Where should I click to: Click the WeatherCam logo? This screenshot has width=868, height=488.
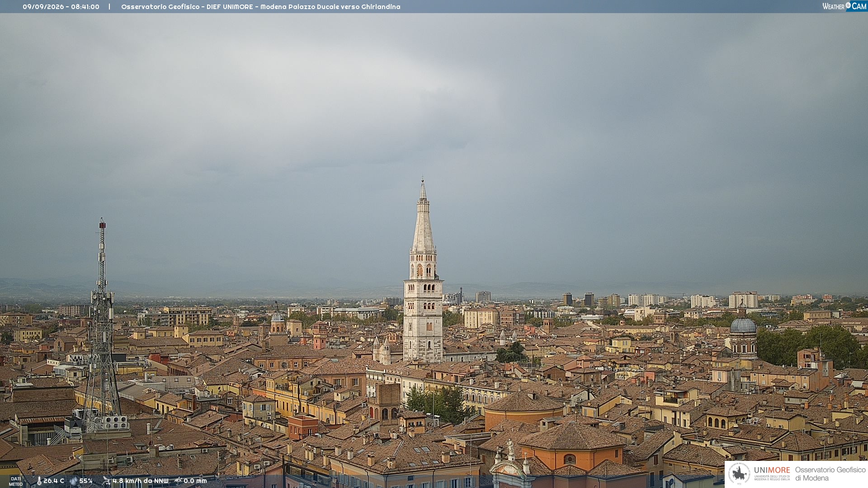click(x=844, y=6)
